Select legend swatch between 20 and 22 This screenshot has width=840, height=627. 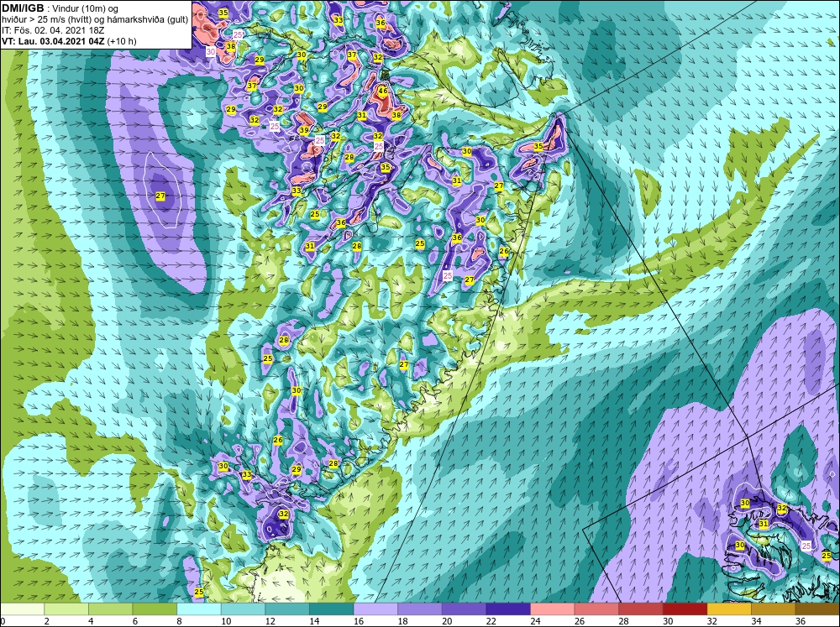[464, 609]
